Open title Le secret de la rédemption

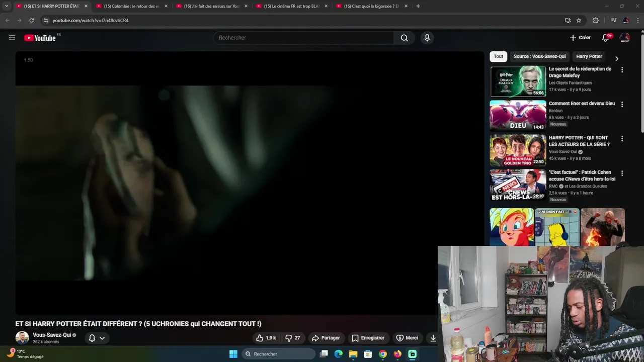point(580,72)
